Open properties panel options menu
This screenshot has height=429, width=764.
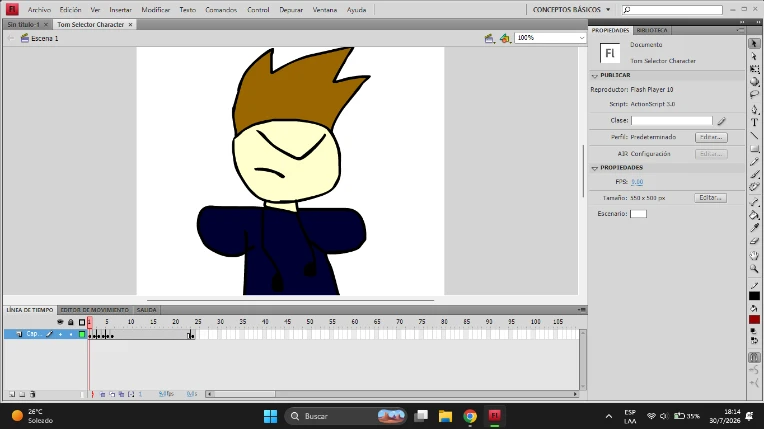[740, 30]
